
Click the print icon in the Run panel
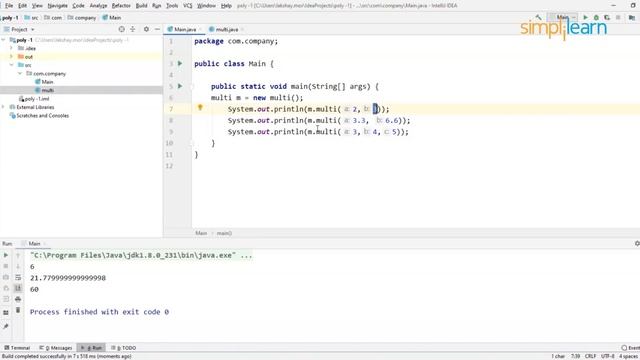(18, 299)
